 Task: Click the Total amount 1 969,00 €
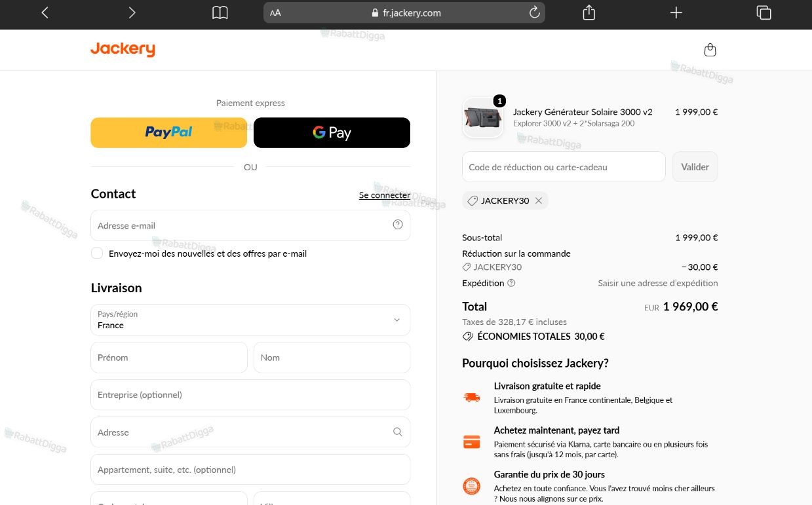click(690, 307)
